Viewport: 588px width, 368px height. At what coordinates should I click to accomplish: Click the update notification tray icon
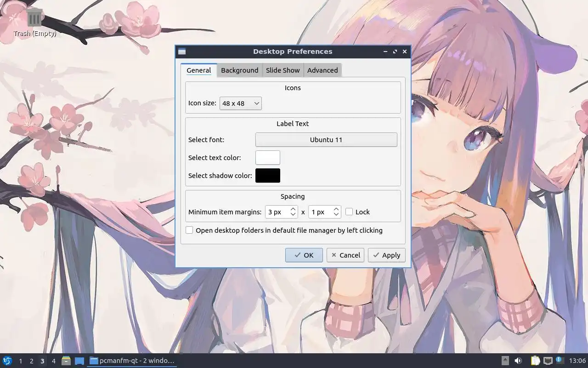560,360
